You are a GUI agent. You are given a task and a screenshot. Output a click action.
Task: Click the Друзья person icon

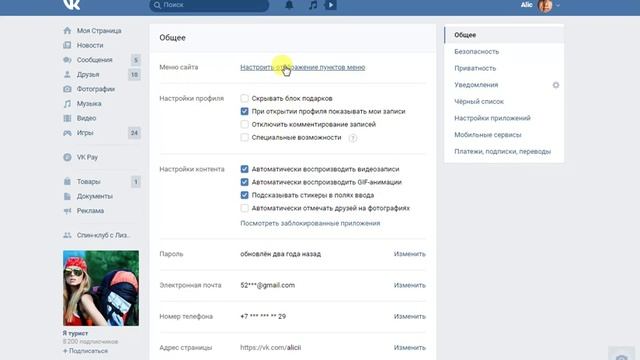[x=67, y=74]
